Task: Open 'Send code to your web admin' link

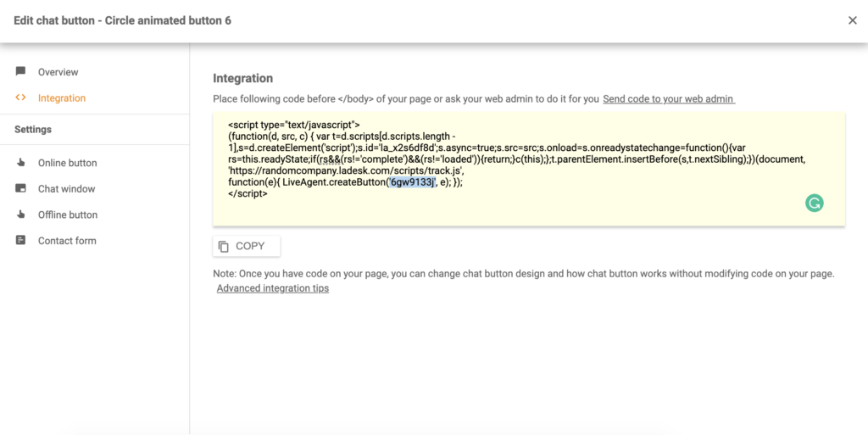Action: click(x=668, y=99)
